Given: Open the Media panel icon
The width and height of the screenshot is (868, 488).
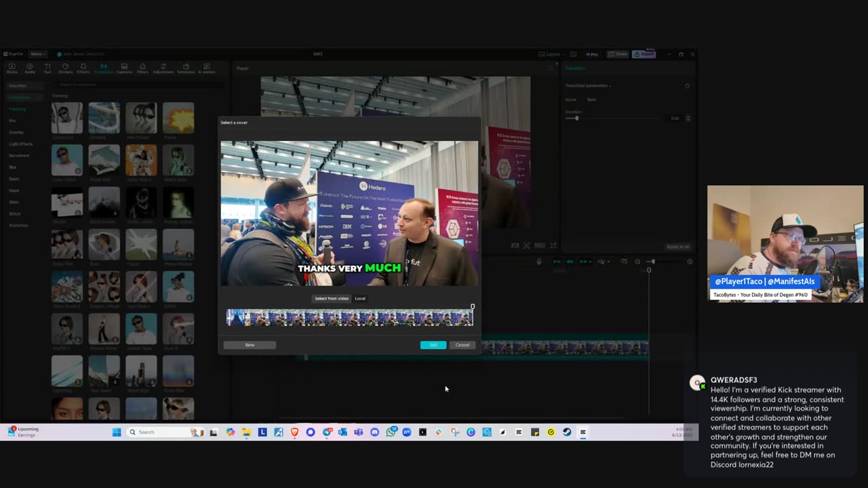Looking at the screenshot, I should [x=12, y=68].
